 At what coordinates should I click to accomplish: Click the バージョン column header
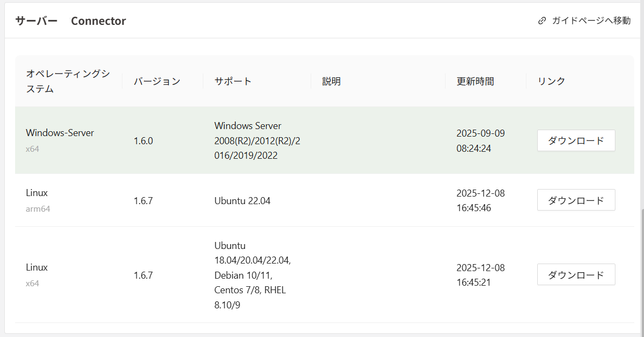coord(157,81)
